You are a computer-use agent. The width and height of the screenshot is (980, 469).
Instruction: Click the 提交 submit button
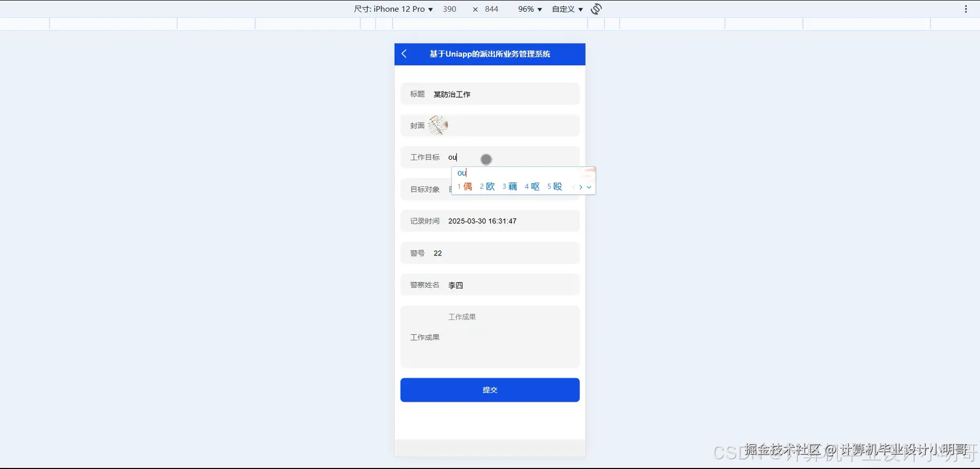point(489,390)
